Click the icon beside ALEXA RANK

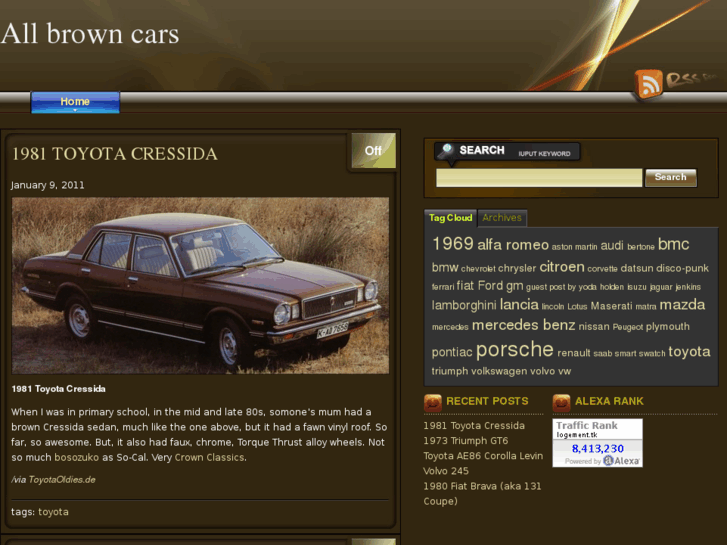click(x=561, y=403)
